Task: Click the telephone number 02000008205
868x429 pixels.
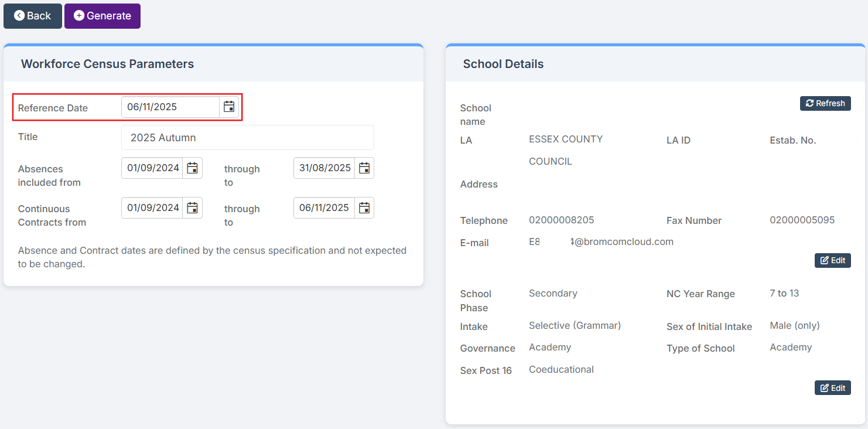Action: [561, 220]
